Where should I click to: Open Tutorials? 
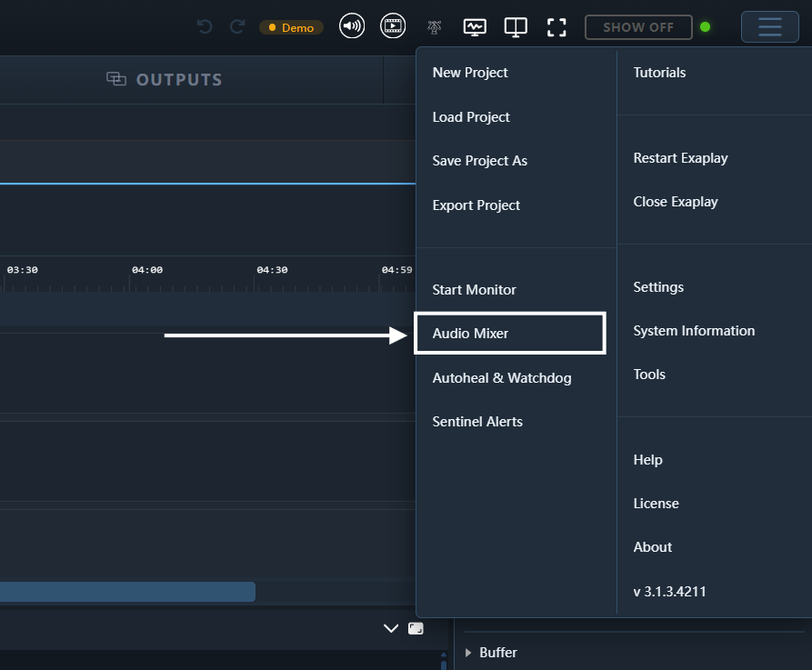click(x=660, y=73)
